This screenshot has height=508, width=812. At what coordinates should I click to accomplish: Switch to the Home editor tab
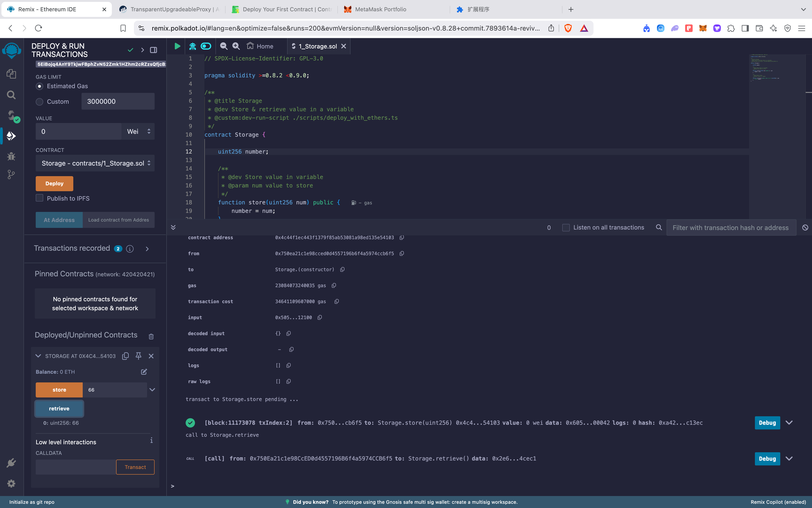pos(260,46)
